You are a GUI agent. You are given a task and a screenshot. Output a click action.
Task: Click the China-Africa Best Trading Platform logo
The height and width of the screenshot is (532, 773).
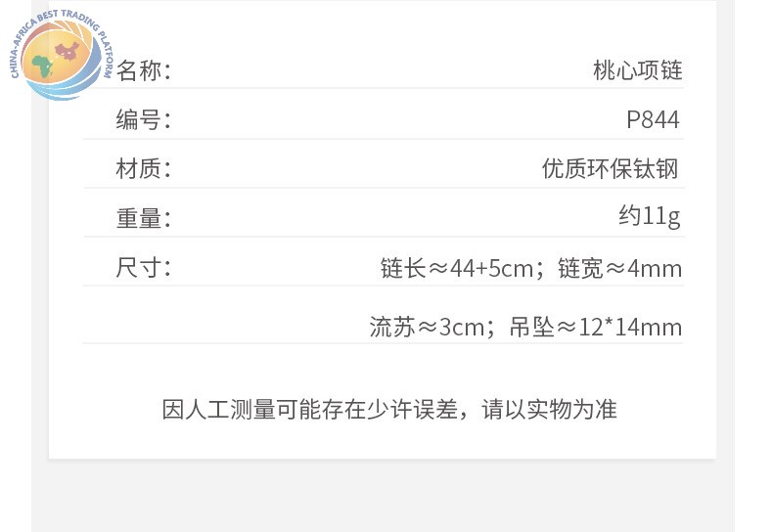[62, 55]
